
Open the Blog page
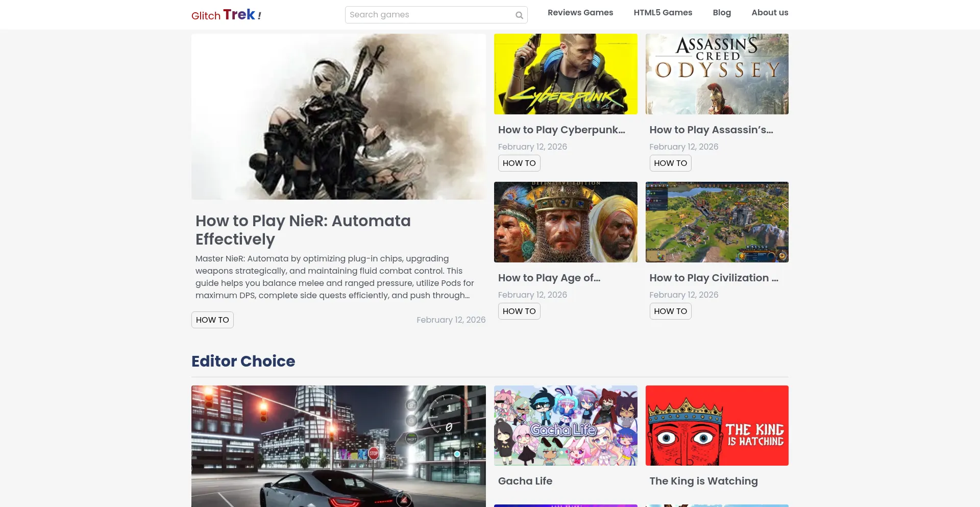722,13
